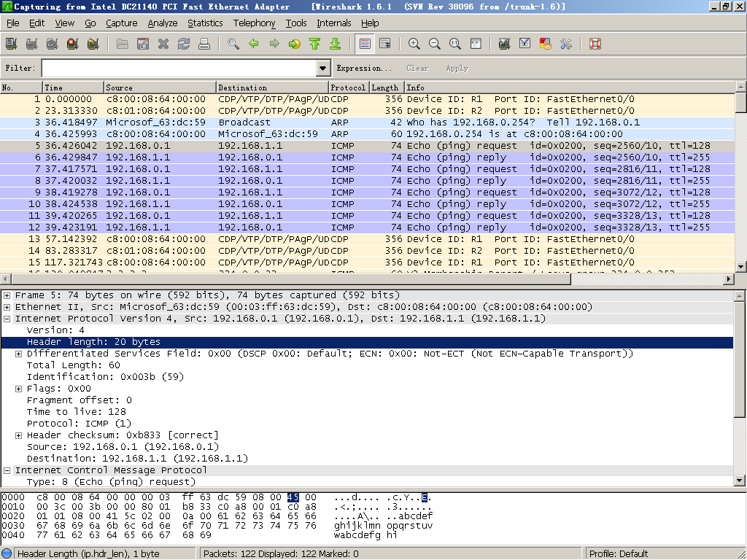
Task: Zoom in on packet text
Action: 414,44
